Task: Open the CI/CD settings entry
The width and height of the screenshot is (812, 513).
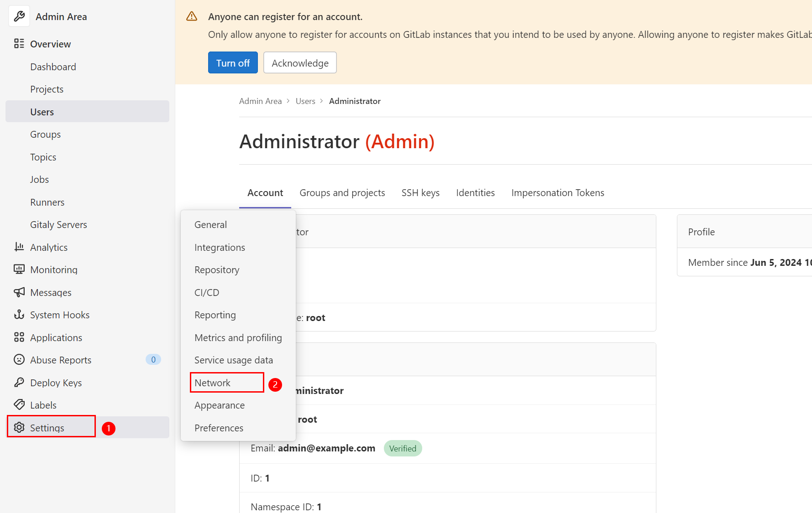Action: (x=206, y=292)
